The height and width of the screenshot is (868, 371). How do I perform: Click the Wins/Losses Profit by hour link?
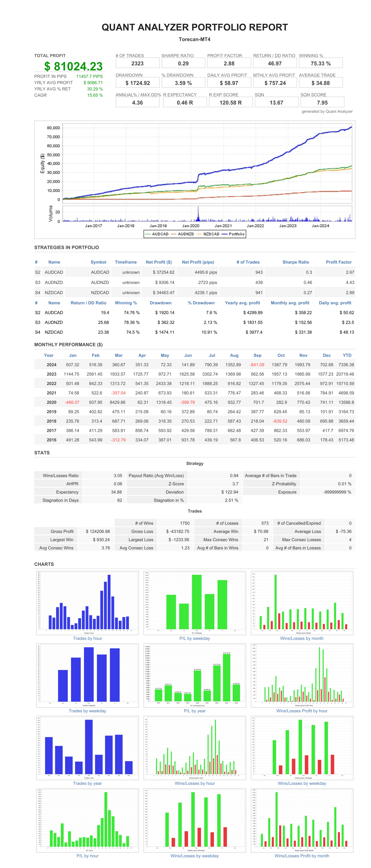(x=302, y=711)
